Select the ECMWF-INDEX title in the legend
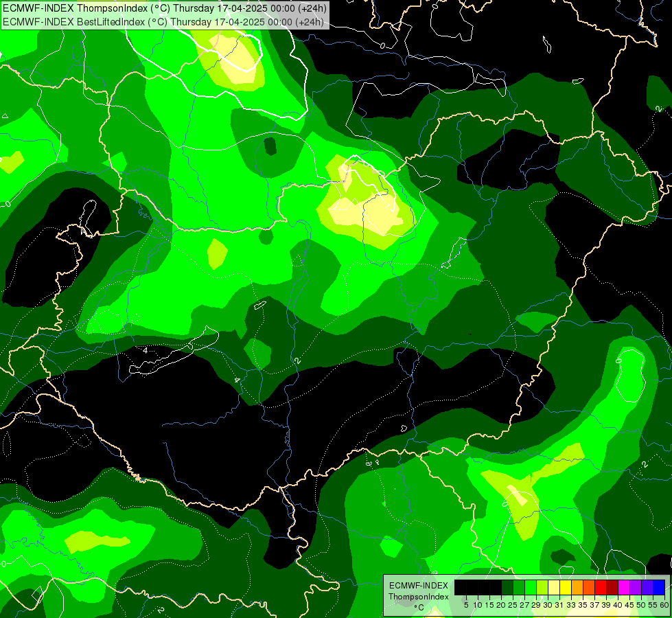 419,586
